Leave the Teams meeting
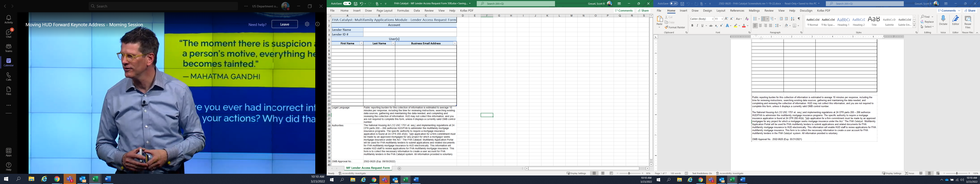This screenshot has width=980, height=184. click(x=285, y=24)
